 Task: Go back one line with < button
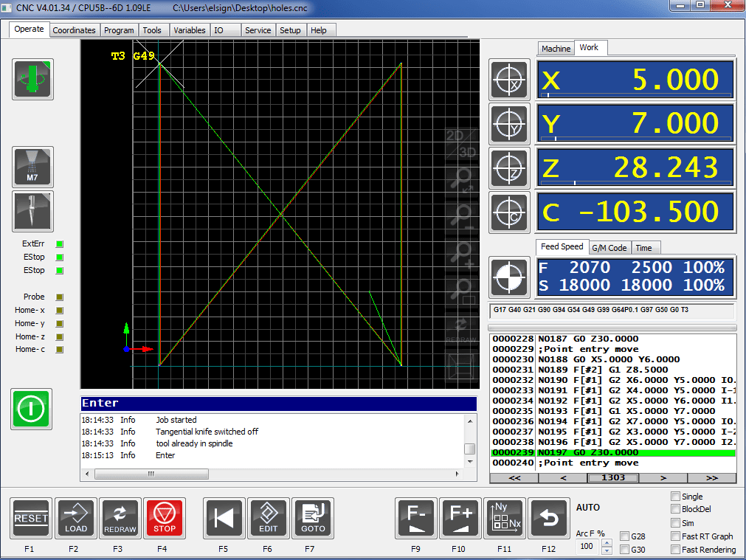click(x=563, y=477)
